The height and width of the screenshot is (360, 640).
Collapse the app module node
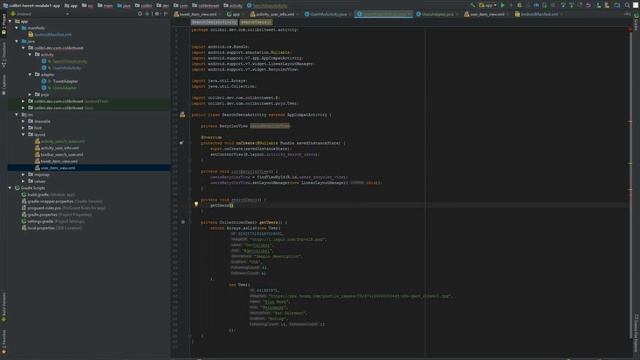10,21
